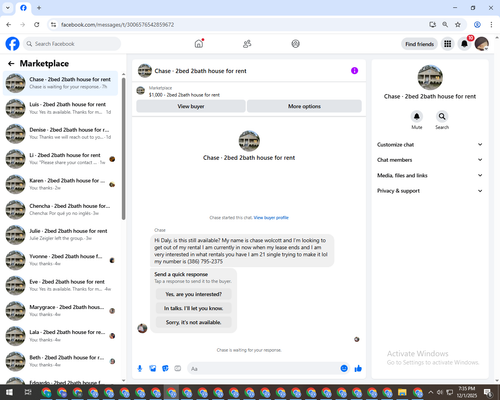
Task: Send quick response "Yes, are you interested?"
Action: click(x=194, y=294)
